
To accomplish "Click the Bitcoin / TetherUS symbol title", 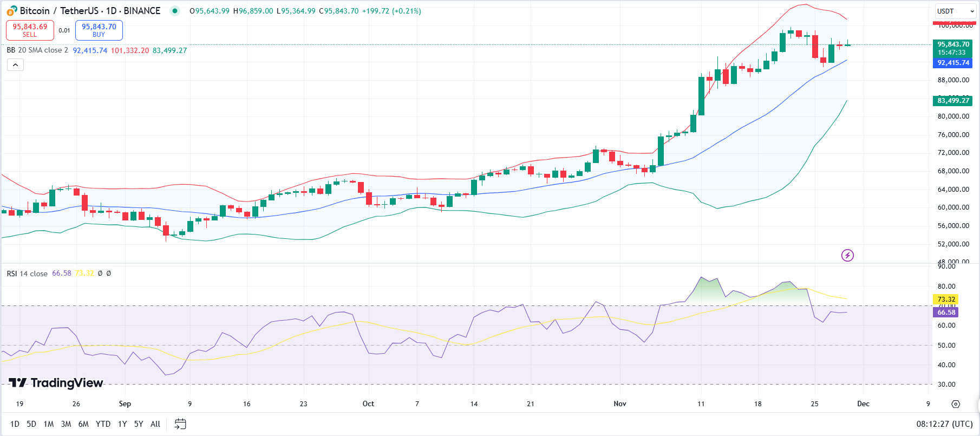I will coord(90,11).
